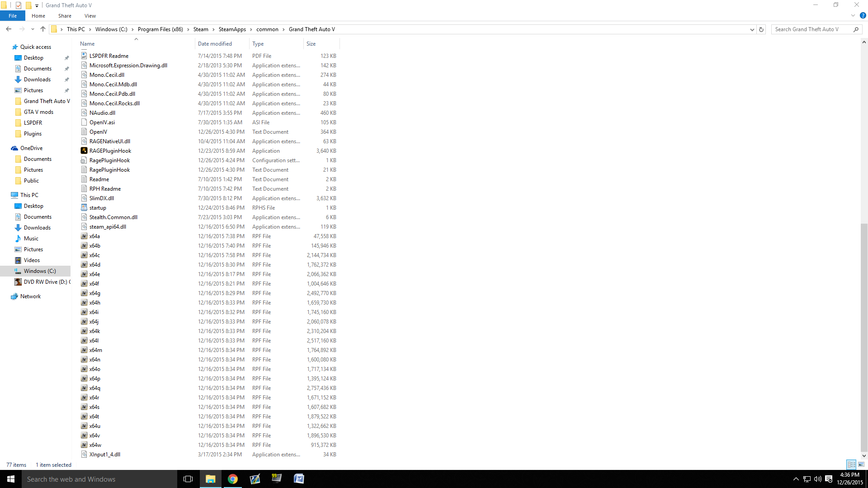Click the Back navigation arrow
The width and height of the screenshot is (868, 488).
[9, 29]
